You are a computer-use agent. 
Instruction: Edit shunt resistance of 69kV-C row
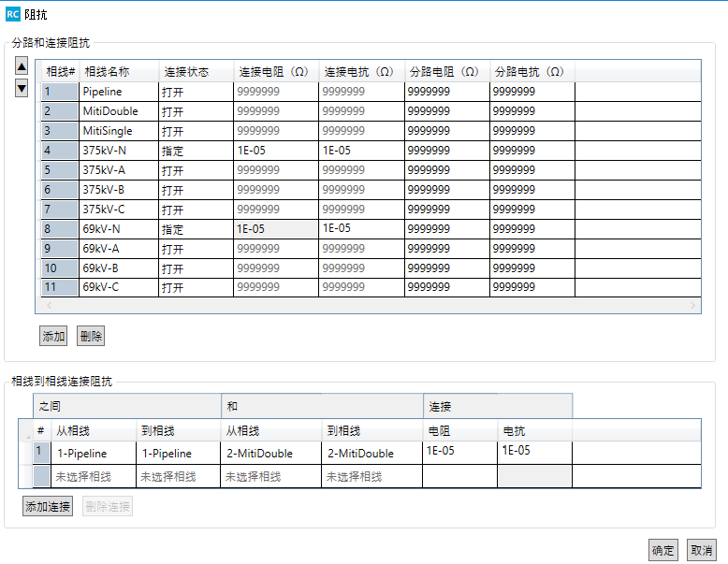447,287
